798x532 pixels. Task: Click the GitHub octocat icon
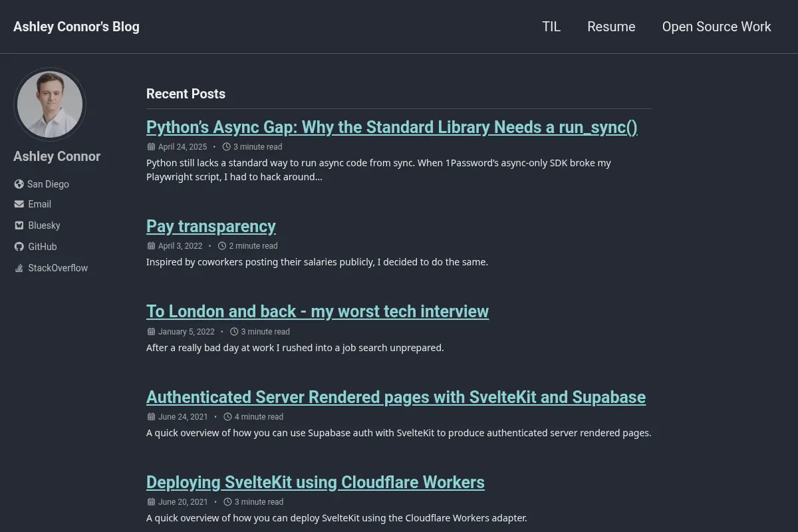(19, 247)
